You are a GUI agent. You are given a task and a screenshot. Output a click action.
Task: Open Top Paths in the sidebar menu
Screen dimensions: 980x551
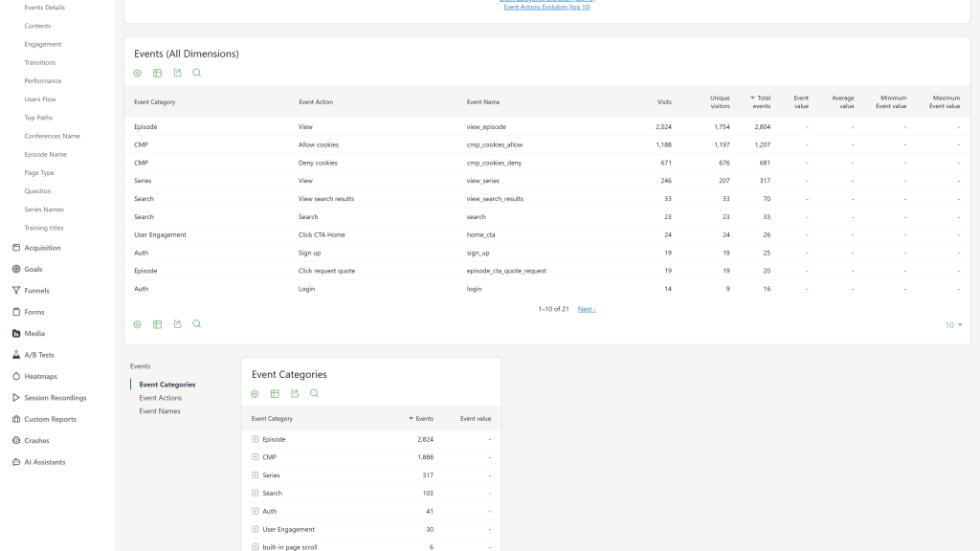(x=38, y=118)
